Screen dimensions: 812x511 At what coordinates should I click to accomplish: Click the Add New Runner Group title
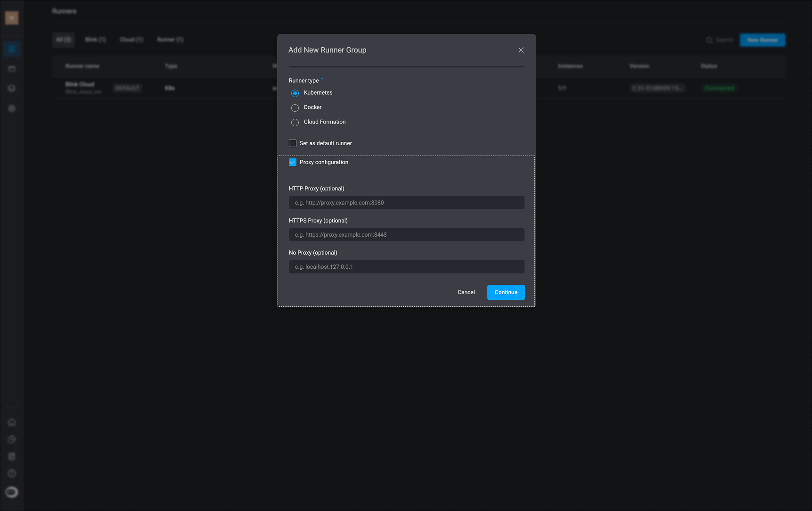[x=327, y=50]
